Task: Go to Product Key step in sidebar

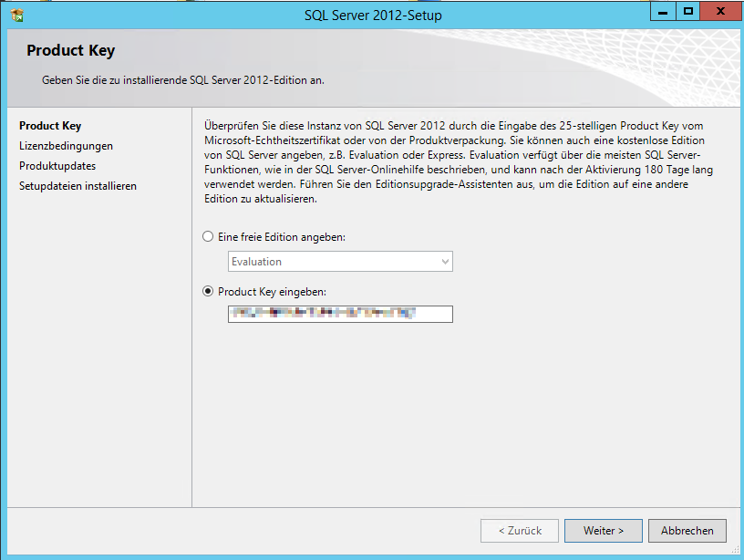Action: (x=50, y=126)
